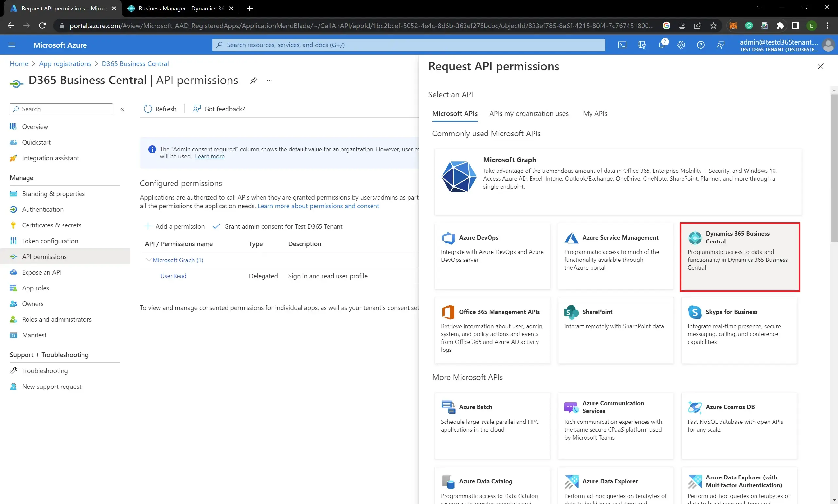Click the Learn more about permissions link

tap(318, 205)
